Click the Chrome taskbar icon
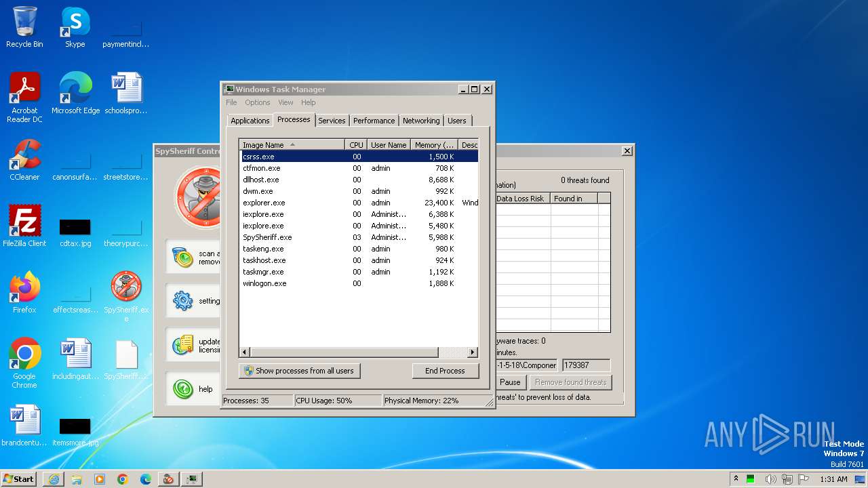This screenshot has height=488, width=868. (123, 479)
